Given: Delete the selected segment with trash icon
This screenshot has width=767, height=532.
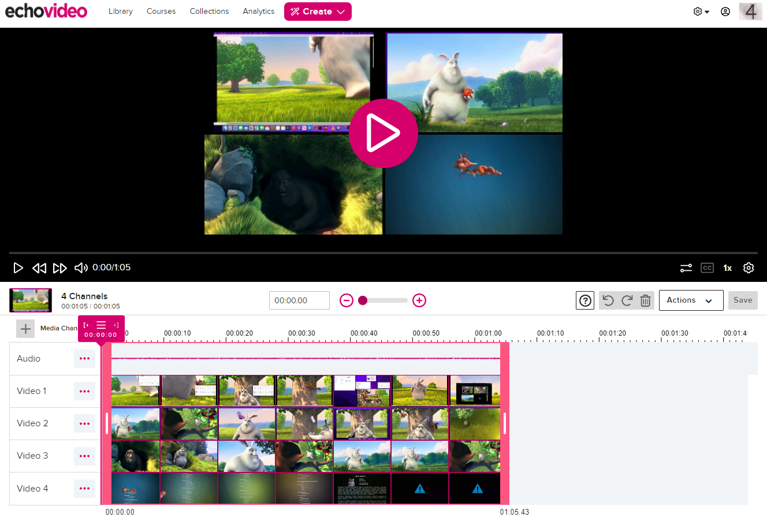Looking at the screenshot, I should click(x=645, y=300).
